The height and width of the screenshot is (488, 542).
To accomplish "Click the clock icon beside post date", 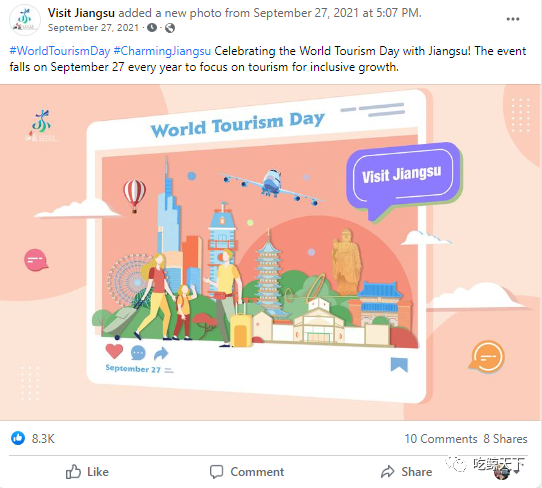I will [x=152, y=28].
